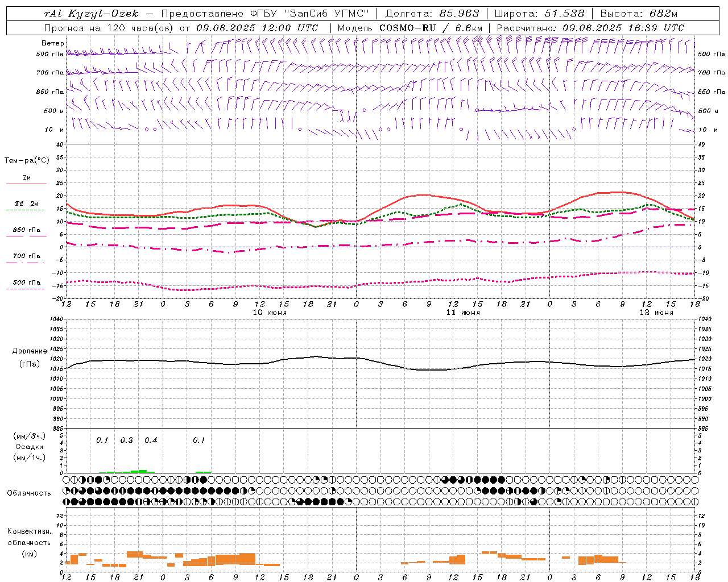Viewport: 728px width, 582px height.
Task: Click the Давление panel label
Action: [x=30, y=351]
